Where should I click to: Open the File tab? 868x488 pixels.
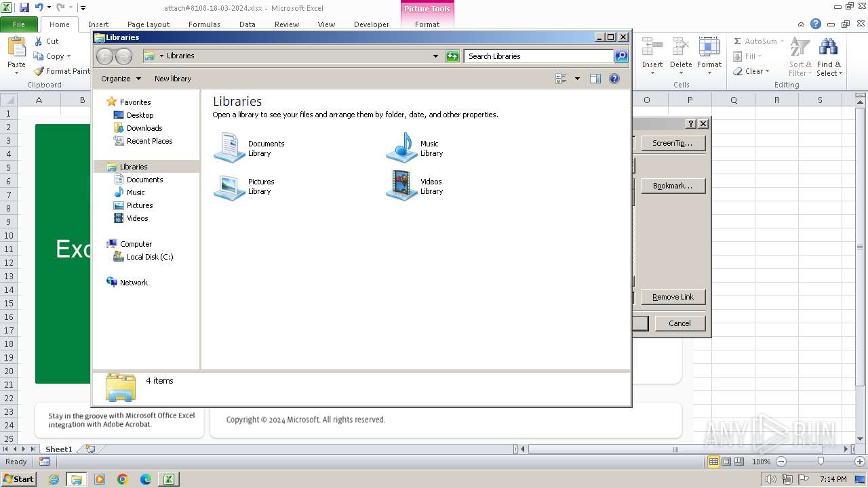[19, 24]
